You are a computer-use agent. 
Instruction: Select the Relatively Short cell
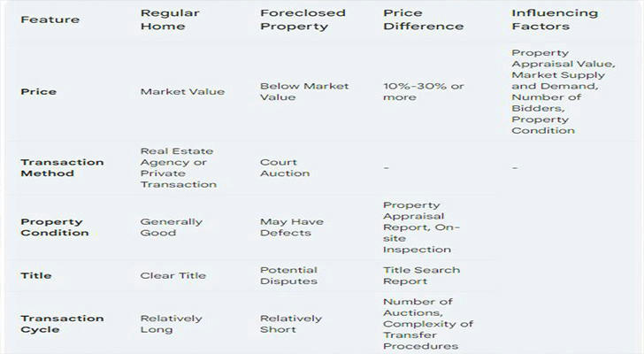click(291, 324)
